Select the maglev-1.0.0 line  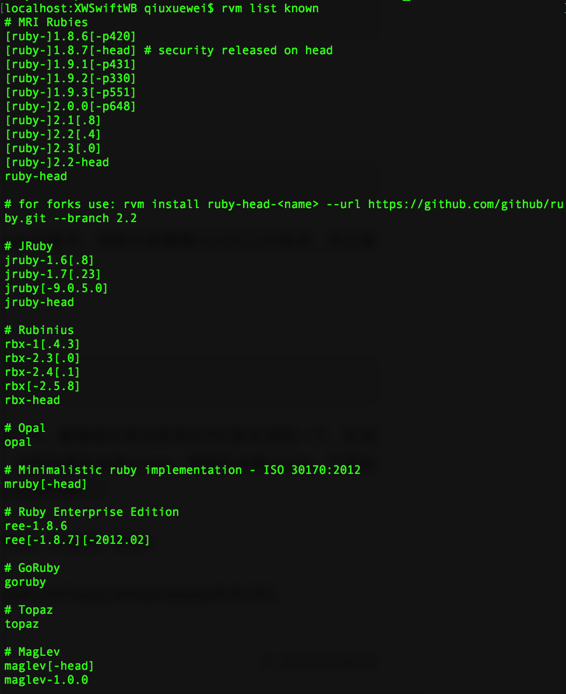point(46,680)
